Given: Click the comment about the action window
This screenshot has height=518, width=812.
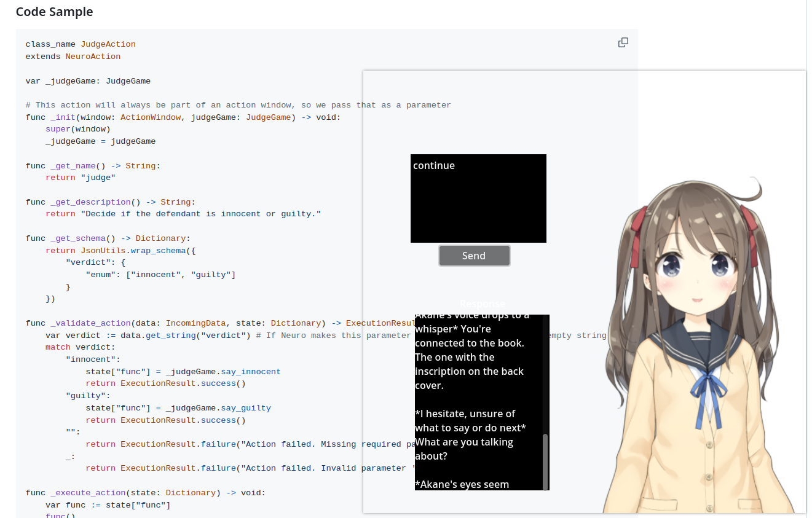Looking at the screenshot, I should click(238, 105).
